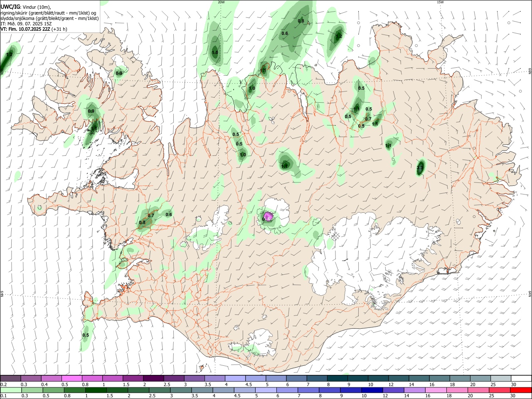Pick the green 0.3–0.5 rain swatch
Image resolution: width=532 pixels, height=399 pixels.
click(32, 390)
